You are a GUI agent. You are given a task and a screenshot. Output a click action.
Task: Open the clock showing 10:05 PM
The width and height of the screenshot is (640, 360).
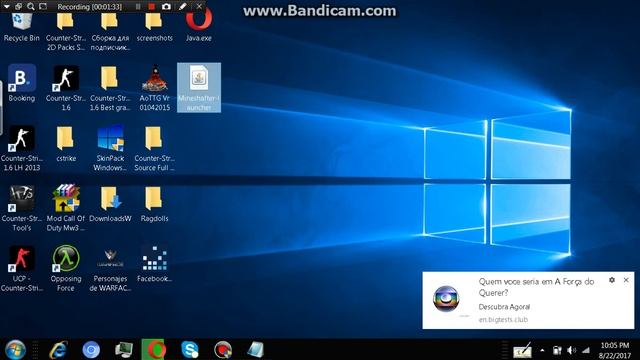point(615,350)
